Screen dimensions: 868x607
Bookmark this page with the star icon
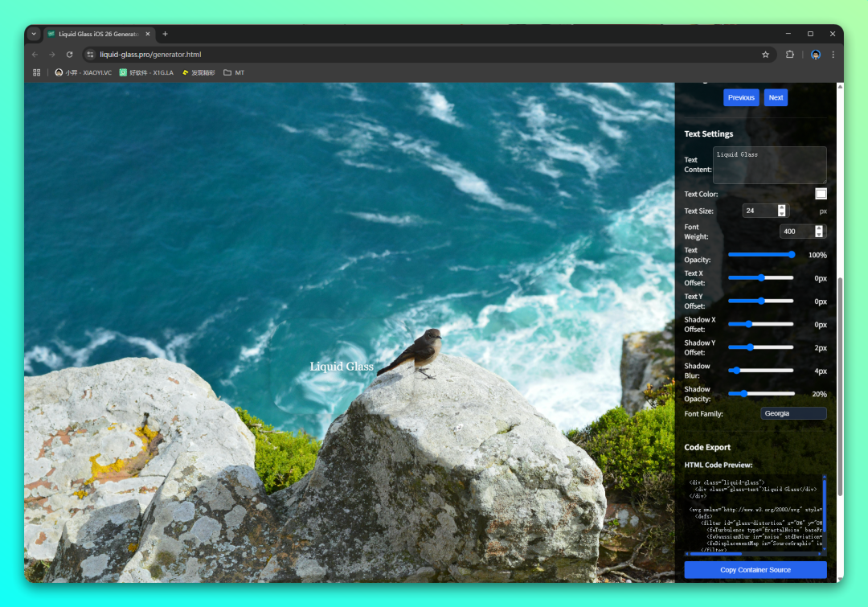coord(765,55)
